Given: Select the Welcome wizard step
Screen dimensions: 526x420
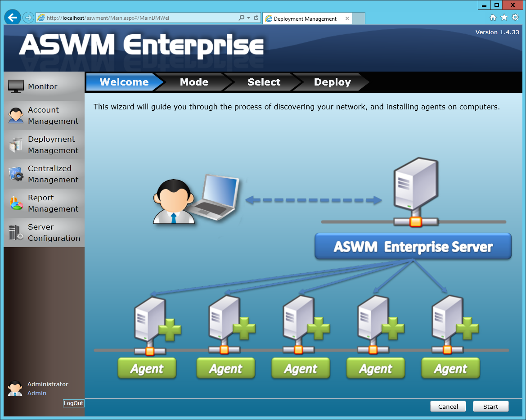Looking at the screenshot, I should tap(124, 82).
